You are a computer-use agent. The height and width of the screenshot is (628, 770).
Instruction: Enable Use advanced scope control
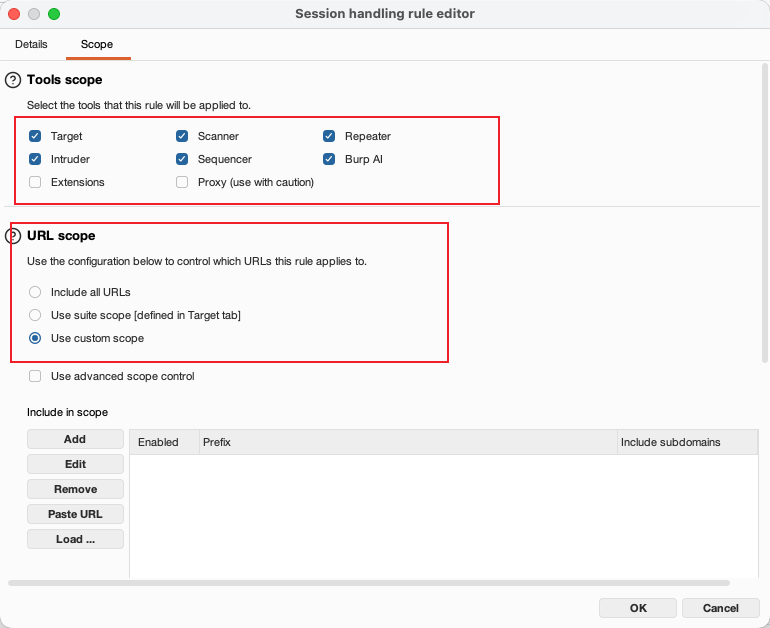pyautogui.click(x=35, y=376)
